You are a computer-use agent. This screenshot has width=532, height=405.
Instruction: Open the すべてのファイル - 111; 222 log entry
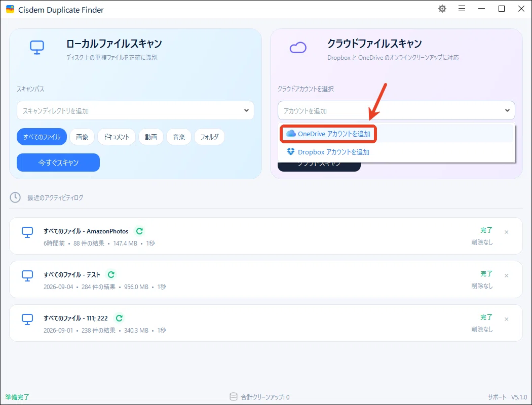[x=265, y=323]
